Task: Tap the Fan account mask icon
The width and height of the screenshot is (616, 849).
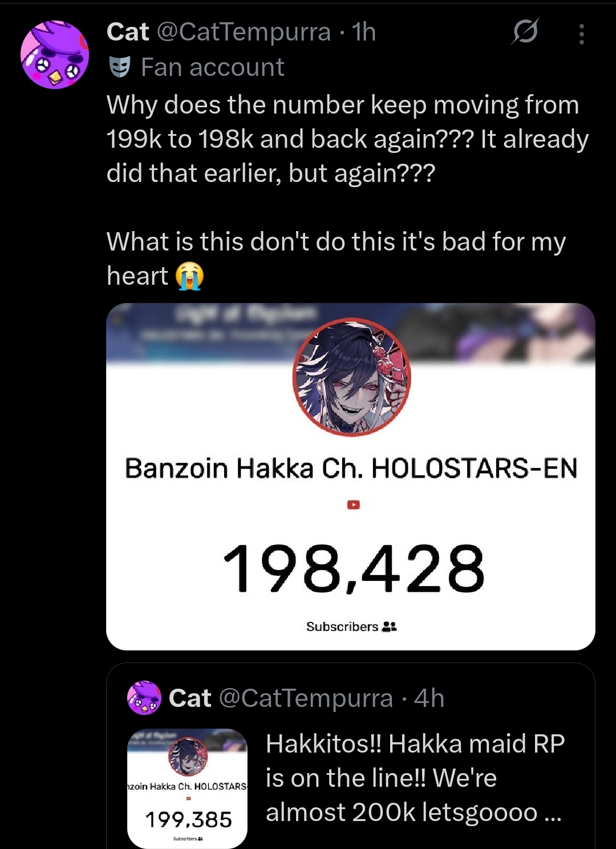Action: tap(119, 67)
